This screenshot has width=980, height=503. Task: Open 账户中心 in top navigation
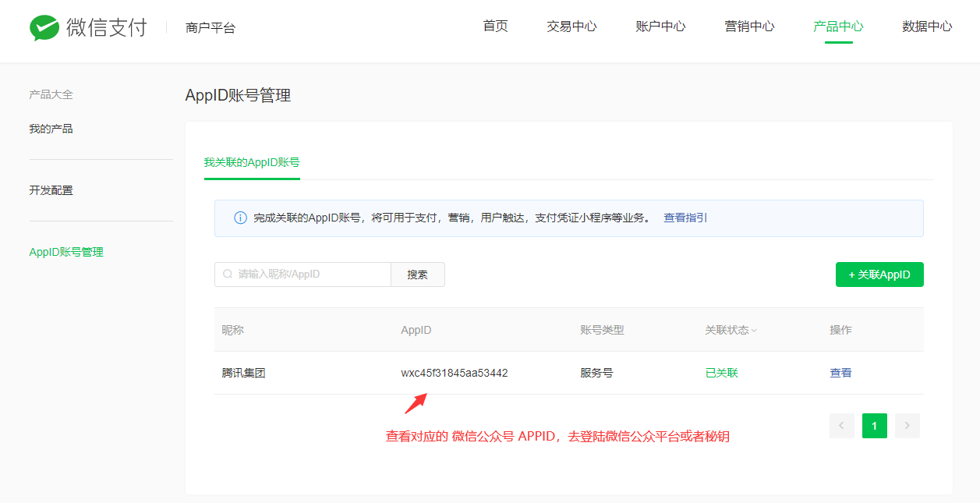[x=660, y=27]
